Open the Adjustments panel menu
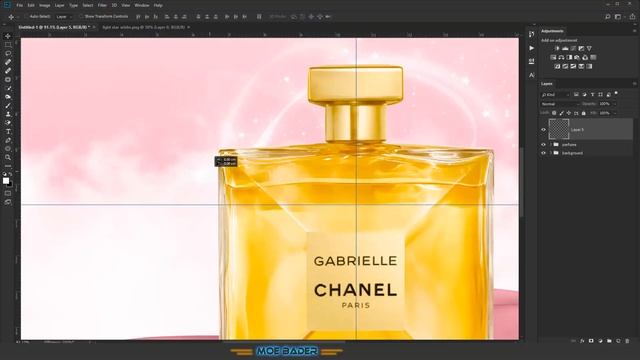640x360 pixels. pos(634,31)
